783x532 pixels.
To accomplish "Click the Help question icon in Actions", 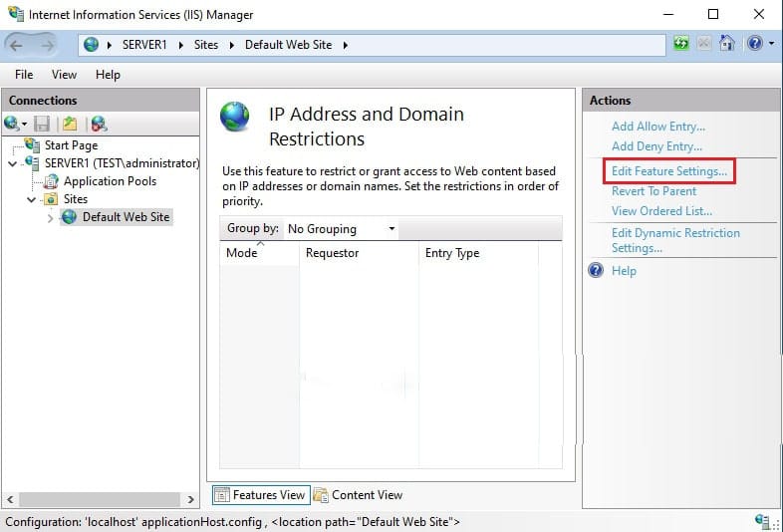I will click(x=596, y=270).
